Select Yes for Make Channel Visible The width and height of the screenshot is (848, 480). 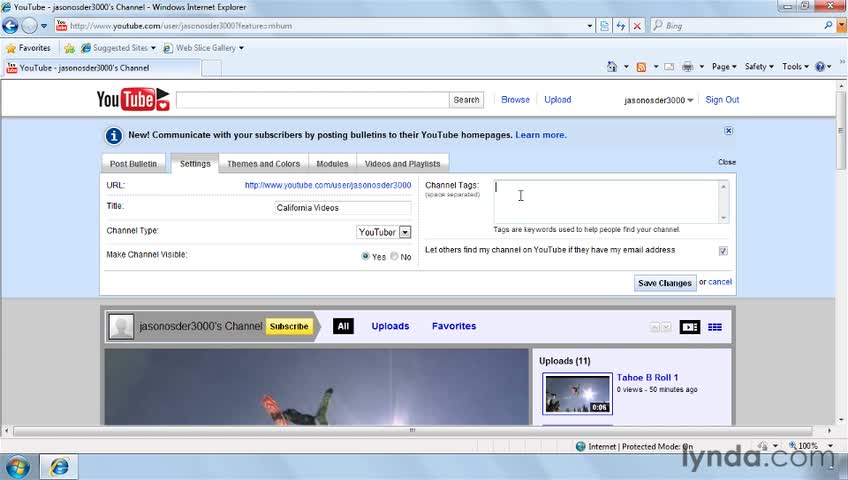[366, 256]
